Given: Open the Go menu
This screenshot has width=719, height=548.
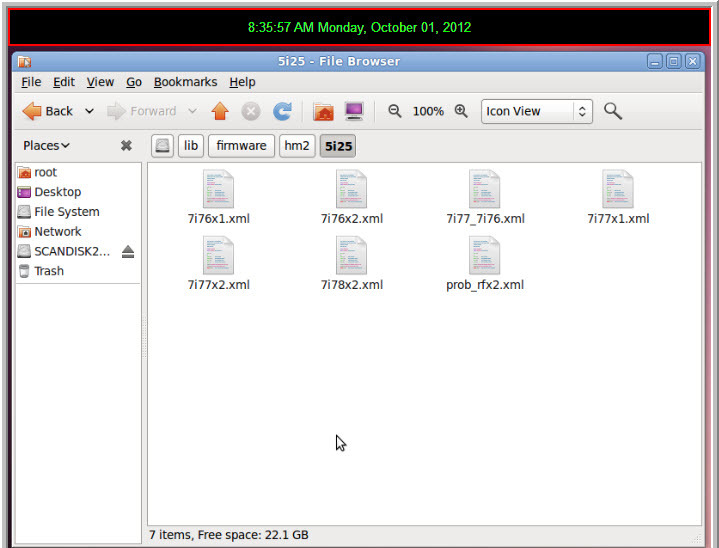Looking at the screenshot, I should point(134,82).
